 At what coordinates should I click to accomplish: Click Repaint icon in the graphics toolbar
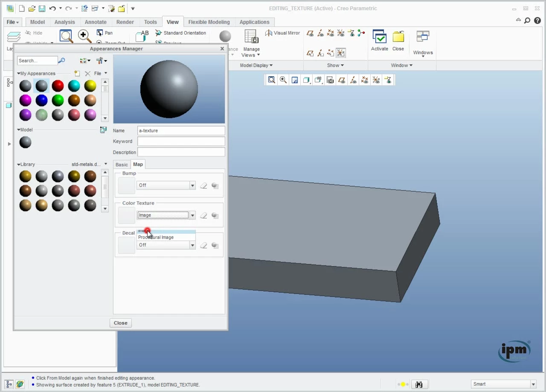pyautogui.click(x=294, y=80)
